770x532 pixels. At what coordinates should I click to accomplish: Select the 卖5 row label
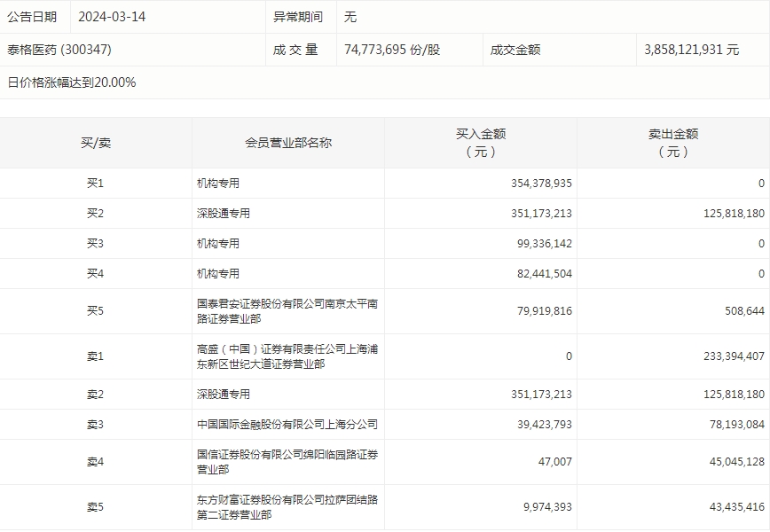pos(95,506)
